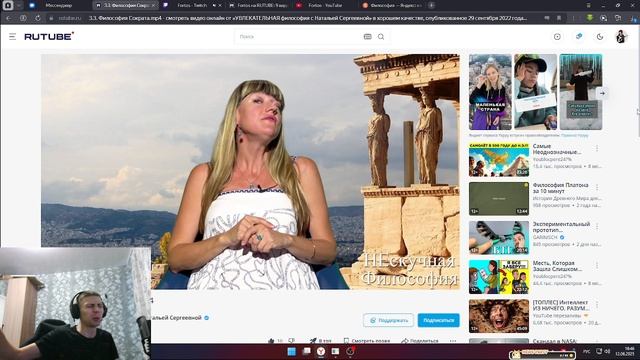Viewport: 640px width, 360px height.
Task: Click the main video player
Action: [250, 171]
